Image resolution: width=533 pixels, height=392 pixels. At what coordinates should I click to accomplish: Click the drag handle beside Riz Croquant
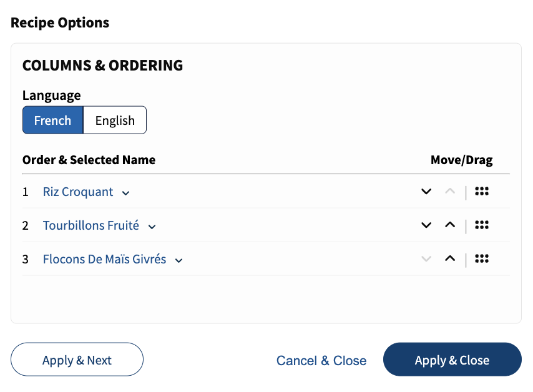click(481, 192)
